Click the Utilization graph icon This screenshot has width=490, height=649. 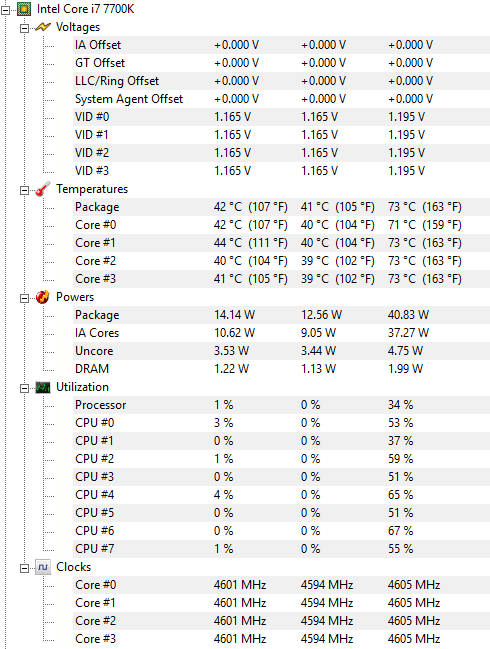click(43, 387)
